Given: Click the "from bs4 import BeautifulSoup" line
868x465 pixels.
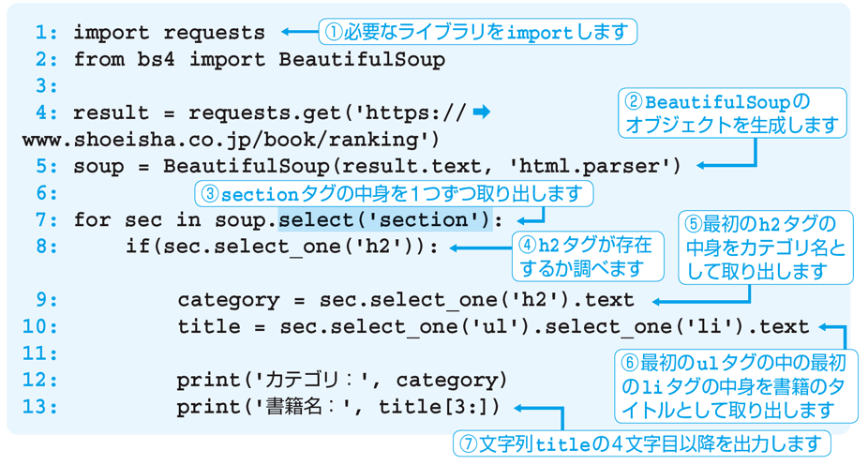Looking at the screenshot, I should [x=259, y=60].
